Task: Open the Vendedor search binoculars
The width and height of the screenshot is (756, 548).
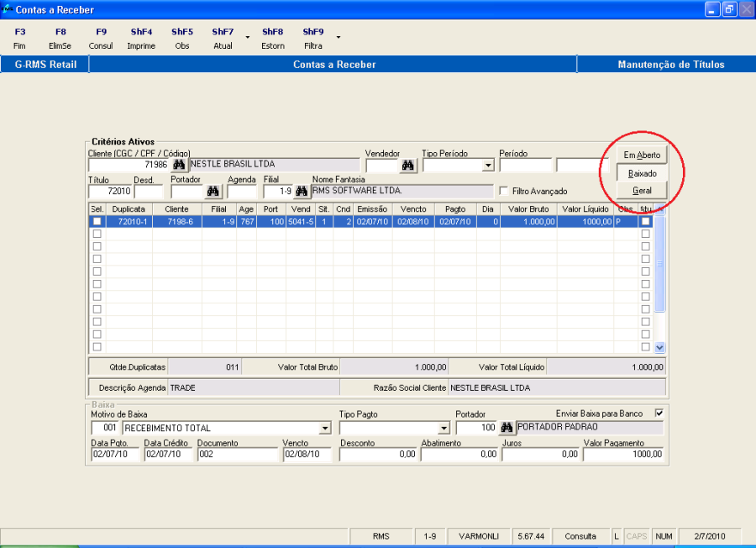Action: point(408,166)
